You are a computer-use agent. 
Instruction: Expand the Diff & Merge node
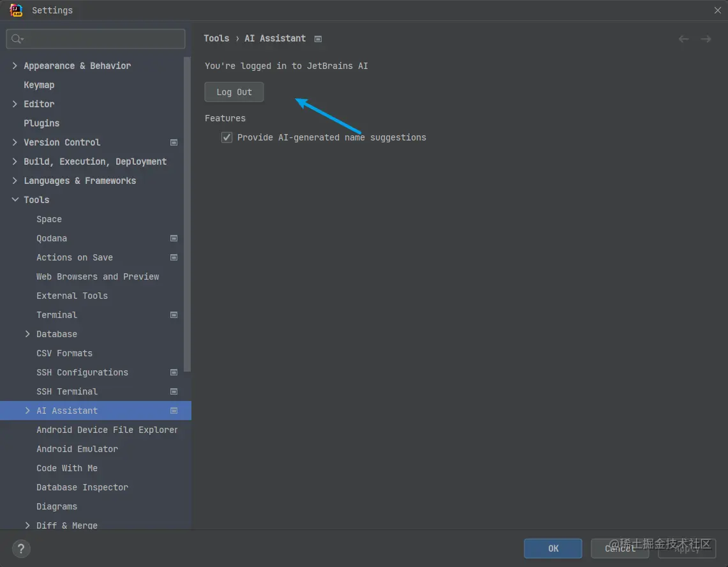[27, 525]
